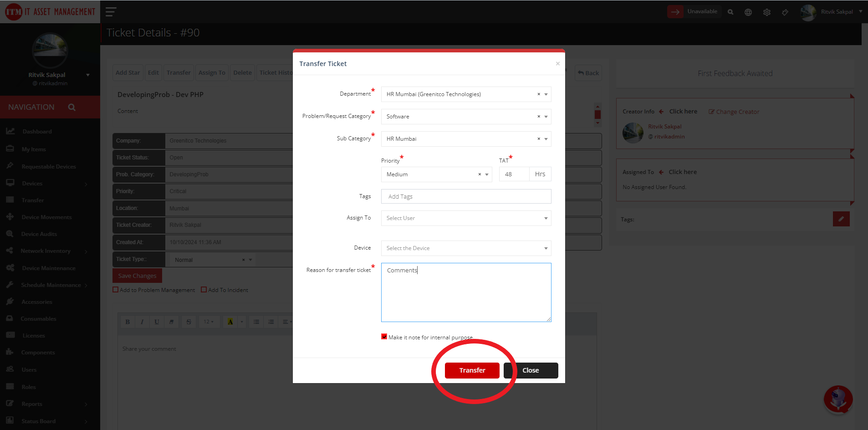This screenshot has height=430, width=868.
Task: Open the Select the Device dropdown
Action: point(466,248)
